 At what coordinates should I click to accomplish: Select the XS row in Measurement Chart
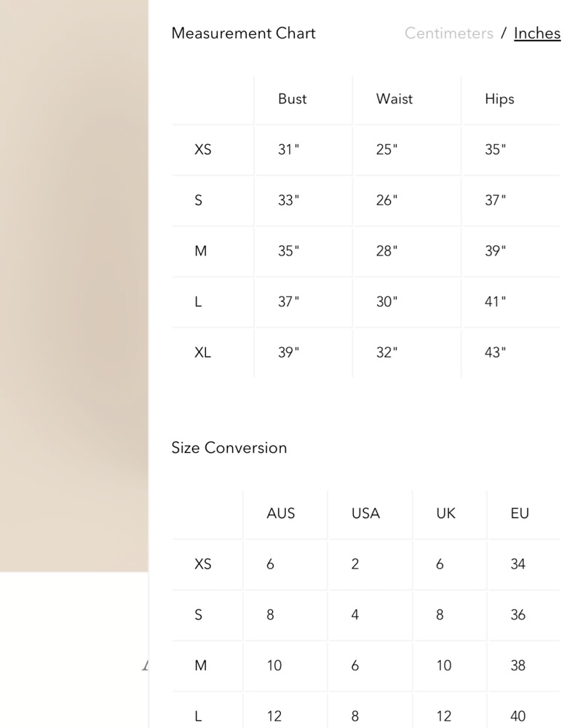click(203, 150)
